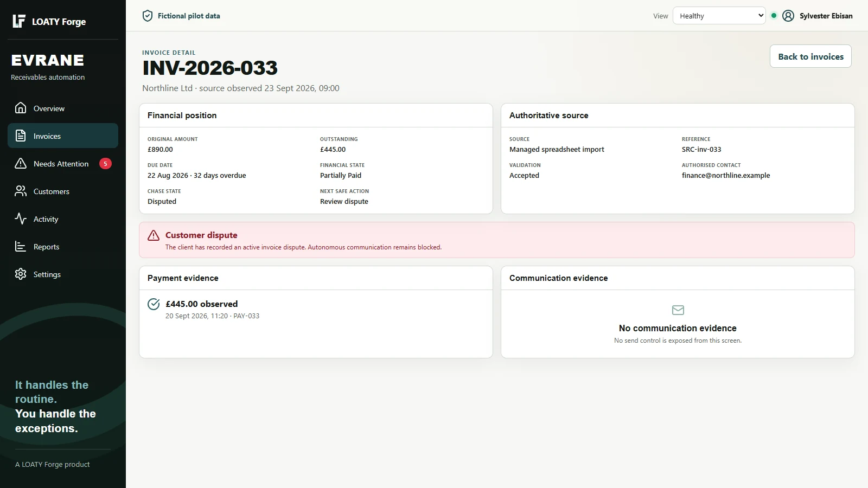
Task: Click the Customers people icon
Action: point(21,191)
